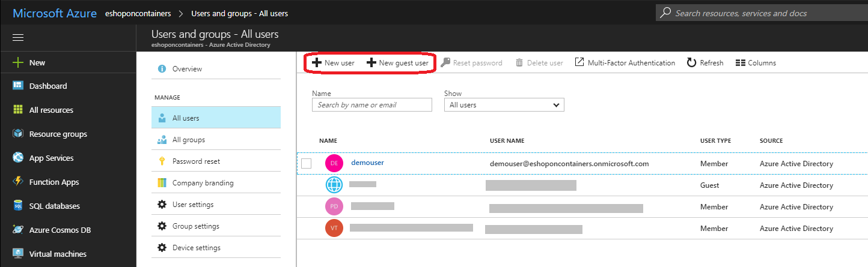Click the Function Apps lightning icon
Viewport: 868px width, 267px height.
tap(18, 182)
